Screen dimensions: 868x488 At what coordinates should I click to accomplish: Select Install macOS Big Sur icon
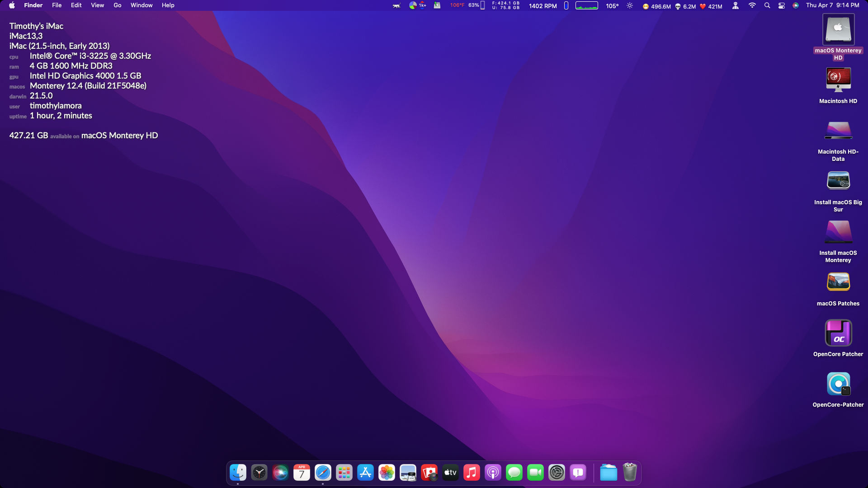[838, 181]
